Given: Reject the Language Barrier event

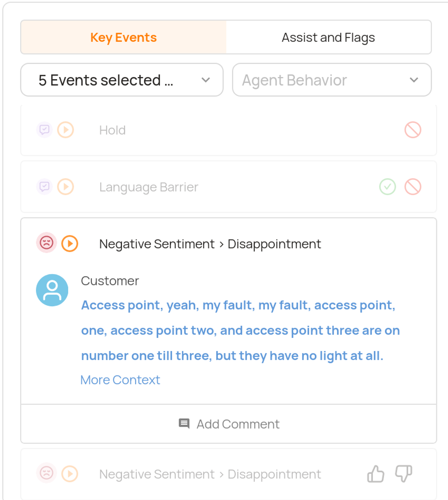Looking at the screenshot, I should point(413,187).
